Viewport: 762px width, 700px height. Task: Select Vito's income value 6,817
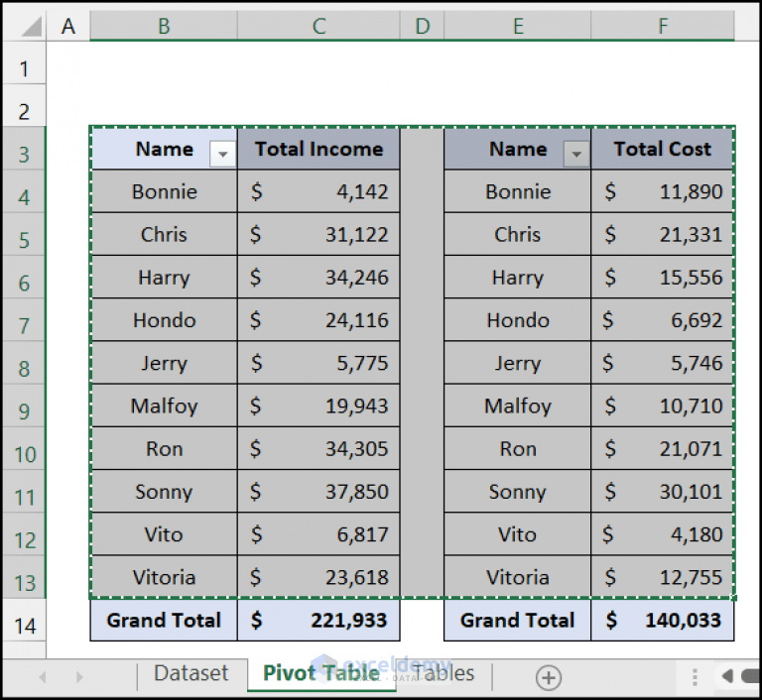coord(318,534)
